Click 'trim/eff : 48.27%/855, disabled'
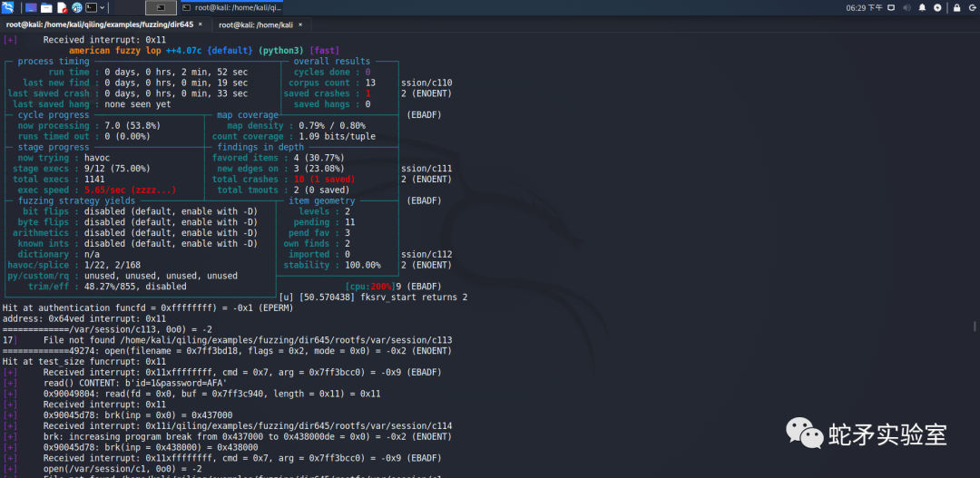 107,287
